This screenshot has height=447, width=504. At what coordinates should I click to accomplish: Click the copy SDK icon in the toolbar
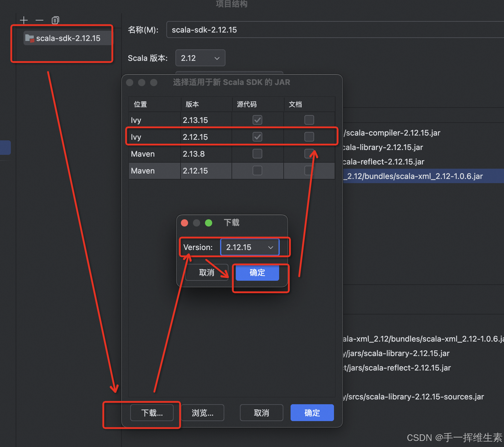[55, 20]
